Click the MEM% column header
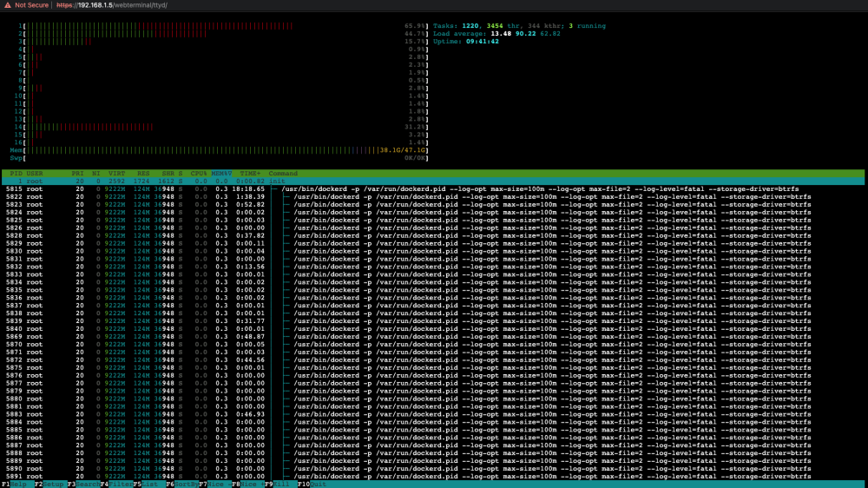 pos(221,174)
